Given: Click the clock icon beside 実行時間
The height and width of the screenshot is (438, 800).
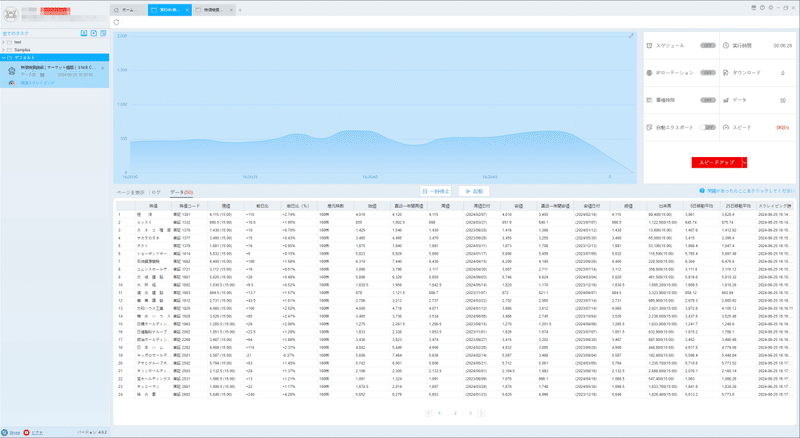Looking at the screenshot, I should (726, 45).
